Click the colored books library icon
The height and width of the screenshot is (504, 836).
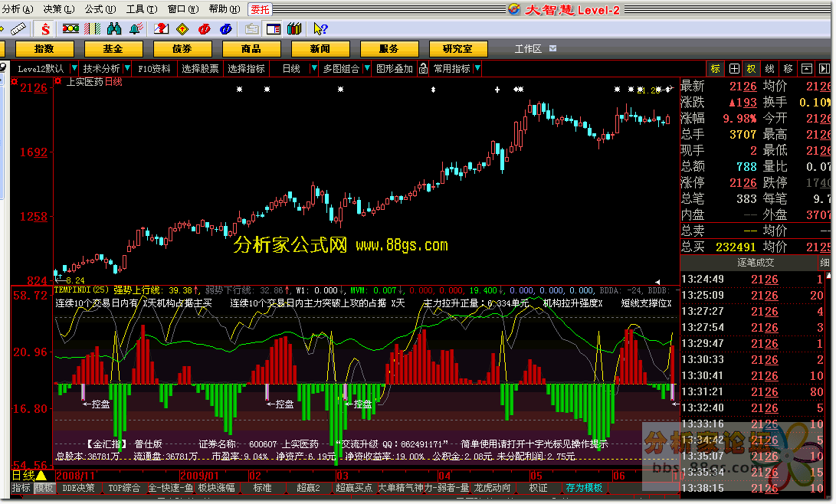[294, 29]
